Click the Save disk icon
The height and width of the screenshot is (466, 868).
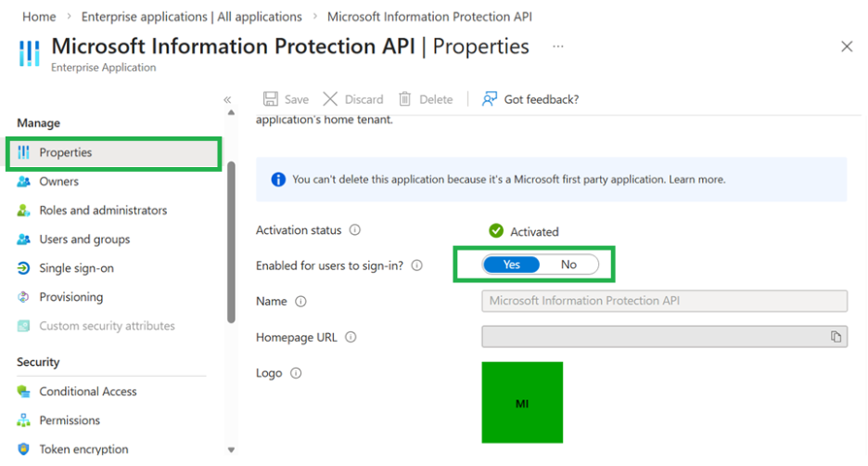click(270, 99)
